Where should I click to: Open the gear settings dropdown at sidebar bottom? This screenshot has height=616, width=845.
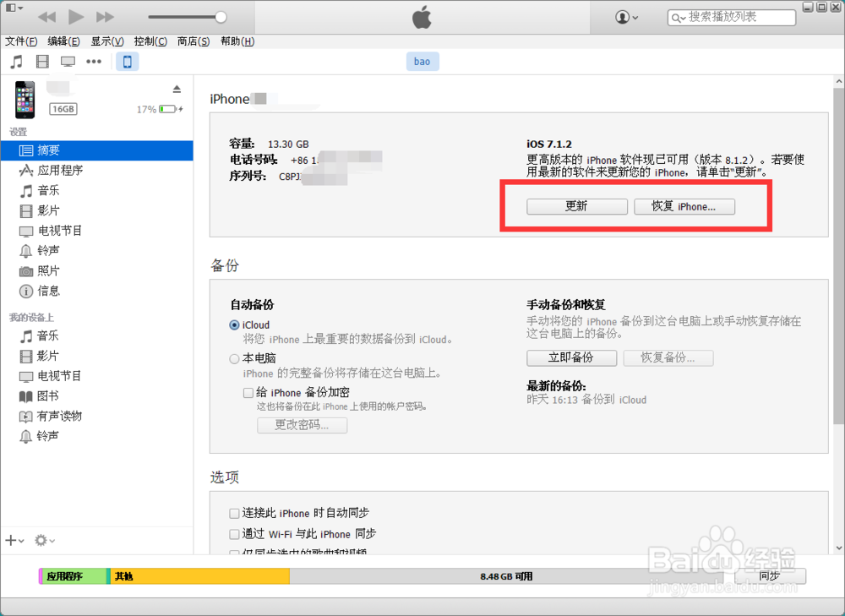[45, 540]
